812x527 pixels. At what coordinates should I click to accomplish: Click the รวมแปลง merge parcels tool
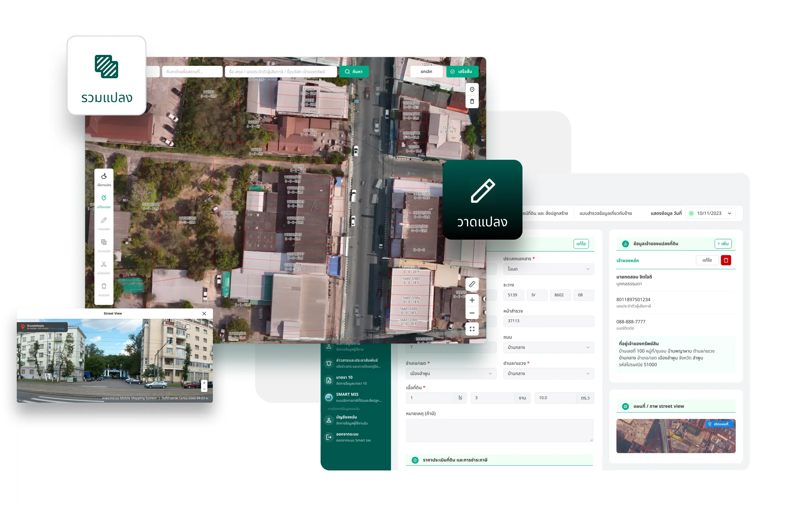pos(104,245)
